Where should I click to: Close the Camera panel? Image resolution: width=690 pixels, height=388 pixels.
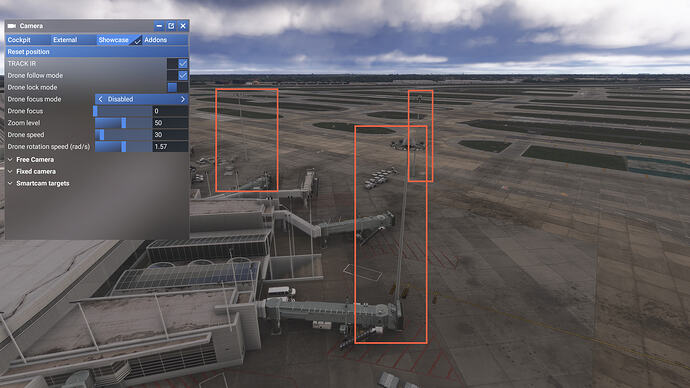(x=183, y=26)
